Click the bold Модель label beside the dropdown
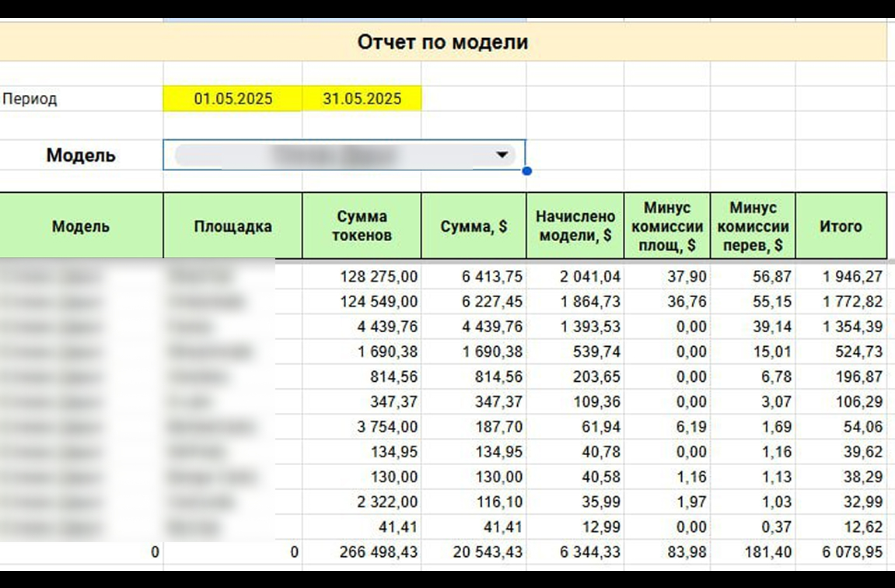The height and width of the screenshot is (588, 895). click(x=81, y=156)
